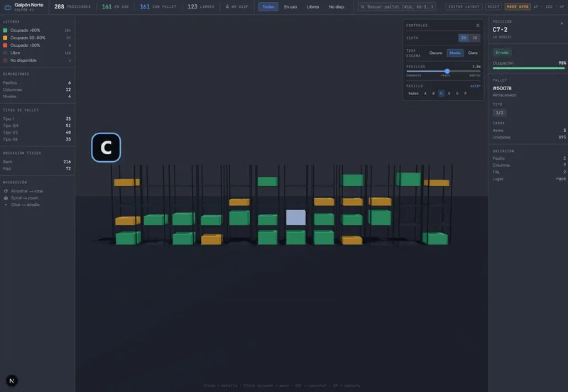568x392 pixels.
Task: Click the large C aisle label badge
Action: pos(106,148)
